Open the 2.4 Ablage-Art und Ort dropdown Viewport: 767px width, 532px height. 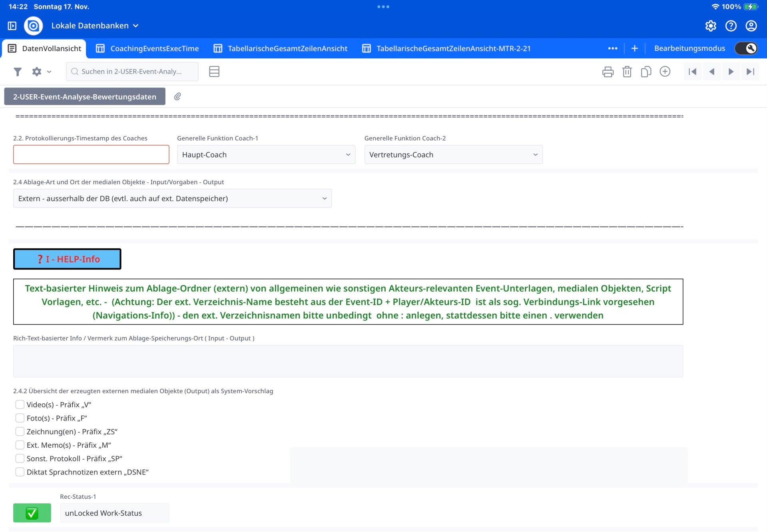click(x=172, y=198)
